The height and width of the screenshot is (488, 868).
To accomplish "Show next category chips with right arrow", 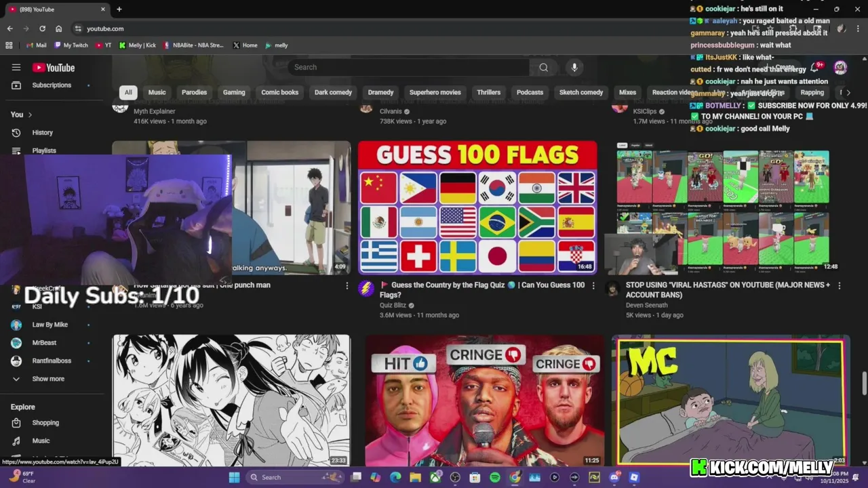I will click(x=848, y=92).
